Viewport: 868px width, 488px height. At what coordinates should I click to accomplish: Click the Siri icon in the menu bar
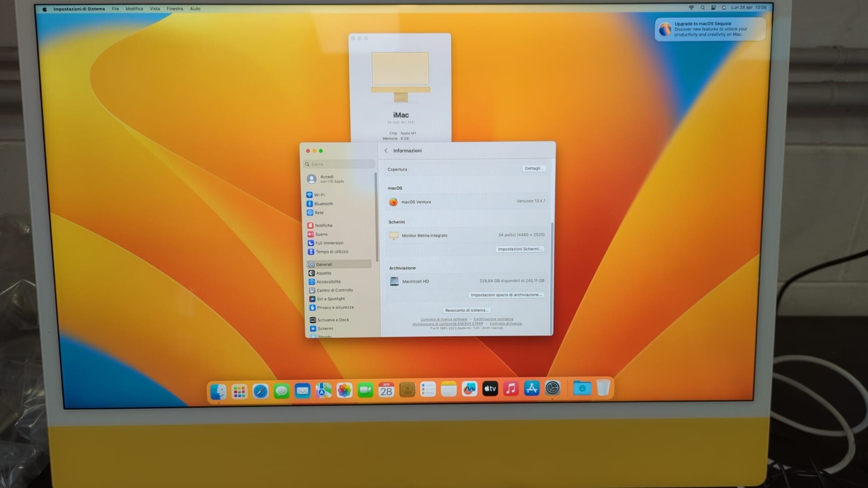[724, 8]
